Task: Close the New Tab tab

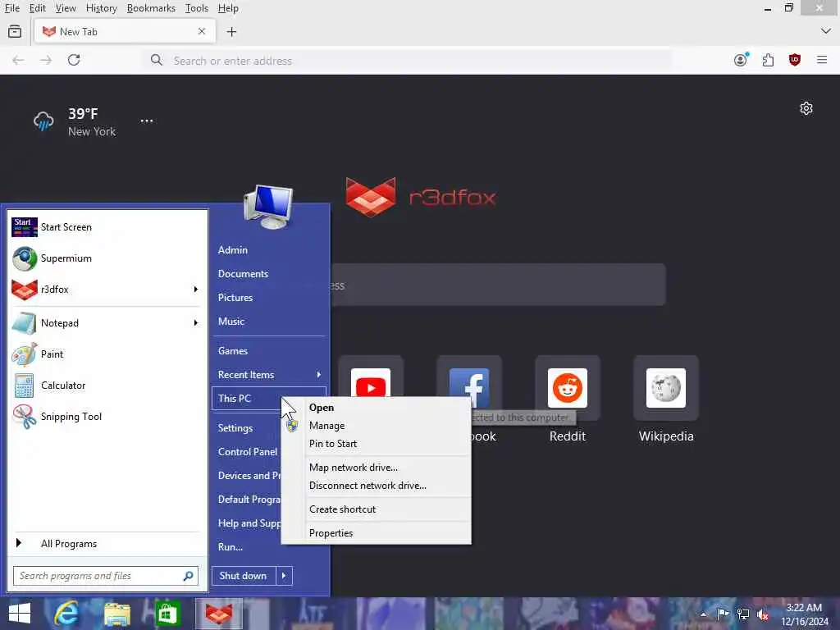Action: coord(202,32)
